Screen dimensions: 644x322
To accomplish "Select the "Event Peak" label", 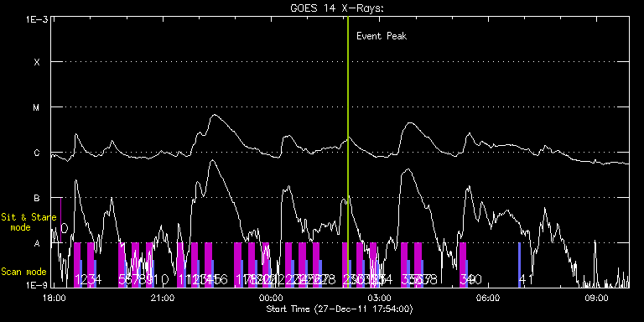I will tap(382, 36).
